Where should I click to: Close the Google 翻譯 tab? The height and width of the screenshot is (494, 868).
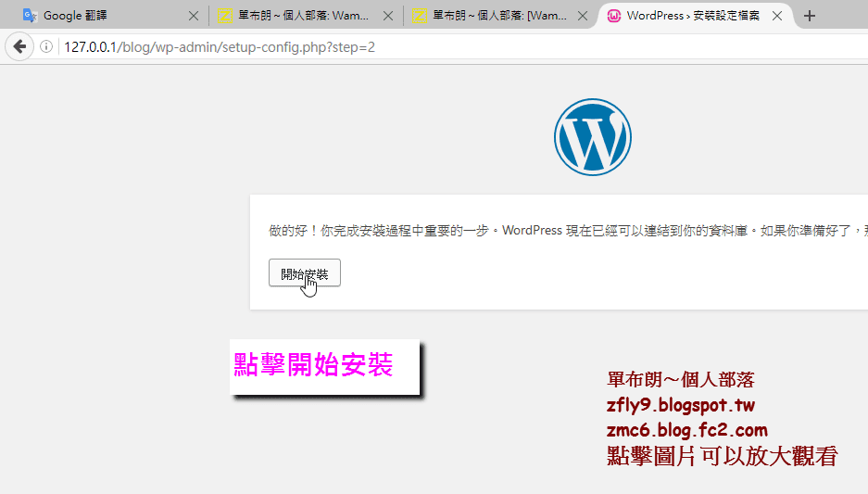click(194, 16)
